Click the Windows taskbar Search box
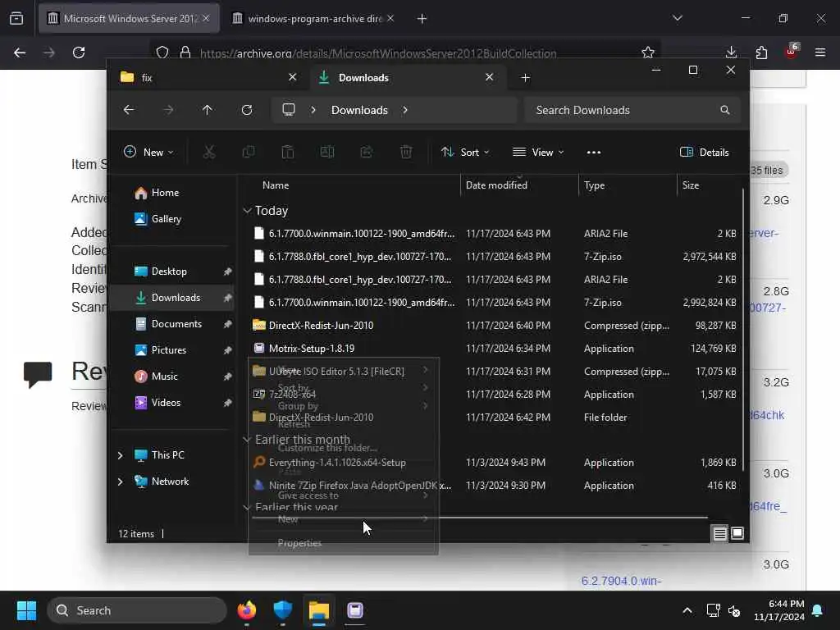This screenshot has width=840, height=630. [x=137, y=610]
